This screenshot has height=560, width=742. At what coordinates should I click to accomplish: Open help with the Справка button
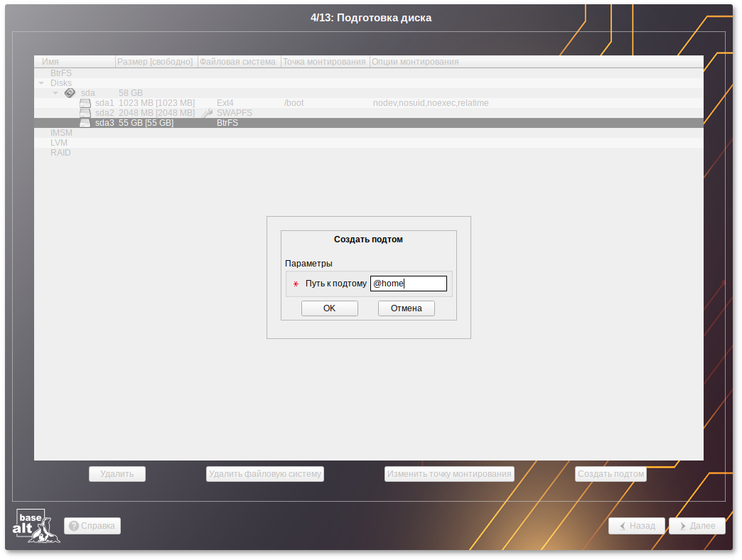(x=92, y=526)
